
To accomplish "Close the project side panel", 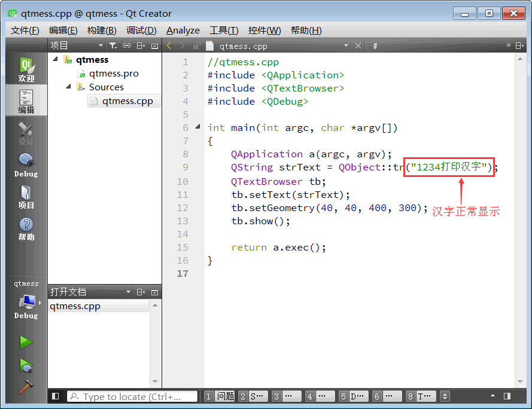I will (x=155, y=46).
